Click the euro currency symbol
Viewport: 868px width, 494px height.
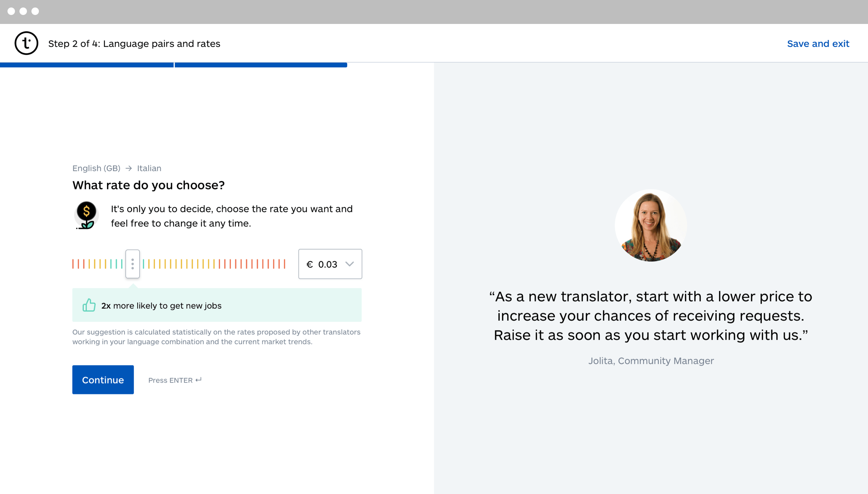pos(309,264)
